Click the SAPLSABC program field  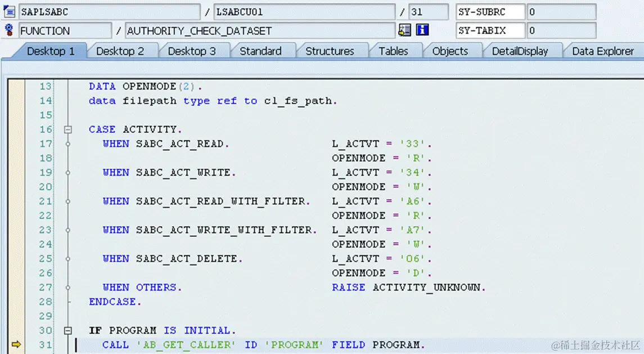tap(109, 12)
